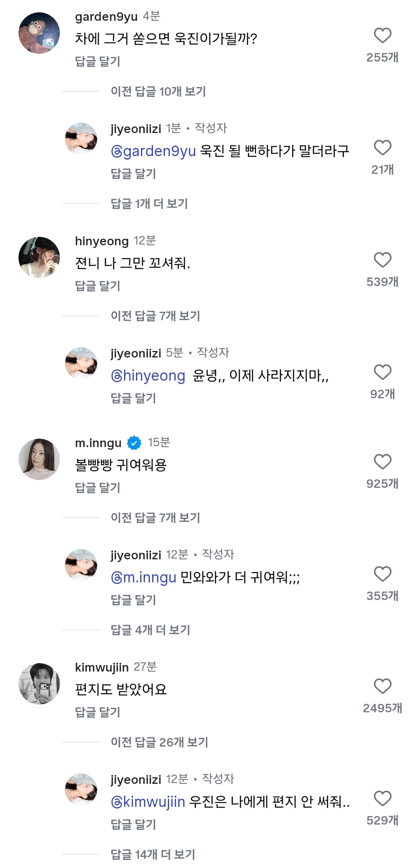The image size is (415, 868).
Task: Reply to hinyeong's comment
Action: [x=98, y=286]
